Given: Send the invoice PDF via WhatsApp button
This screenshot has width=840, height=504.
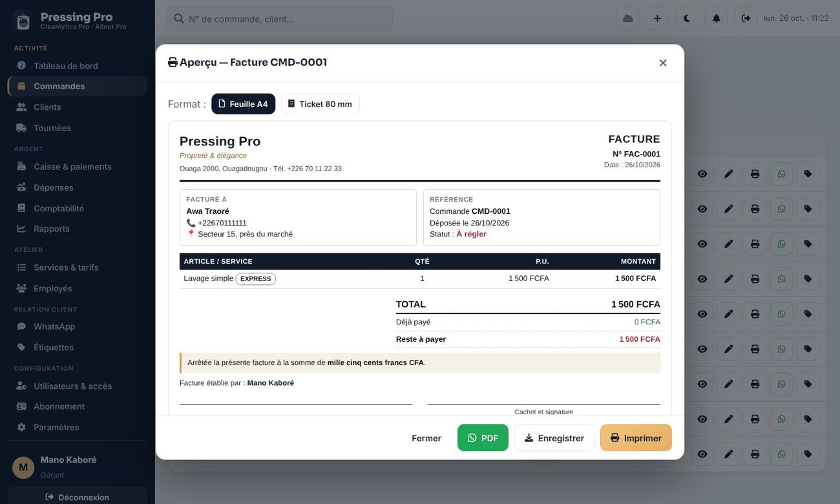Looking at the screenshot, I should tap(483, 438).
